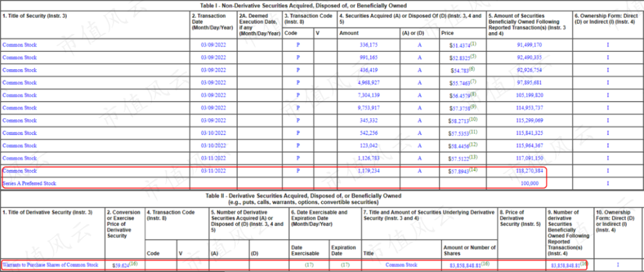The width and height of the screenshot is (644, 272).
Task: Click beneficially owned value 91,499,170
Action: (x=529, y=45)
